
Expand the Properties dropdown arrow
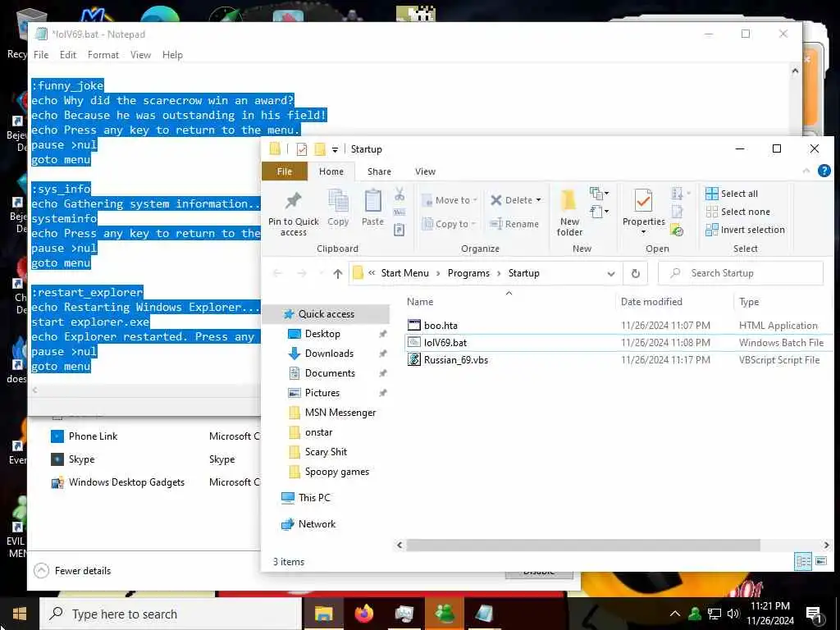643,232
